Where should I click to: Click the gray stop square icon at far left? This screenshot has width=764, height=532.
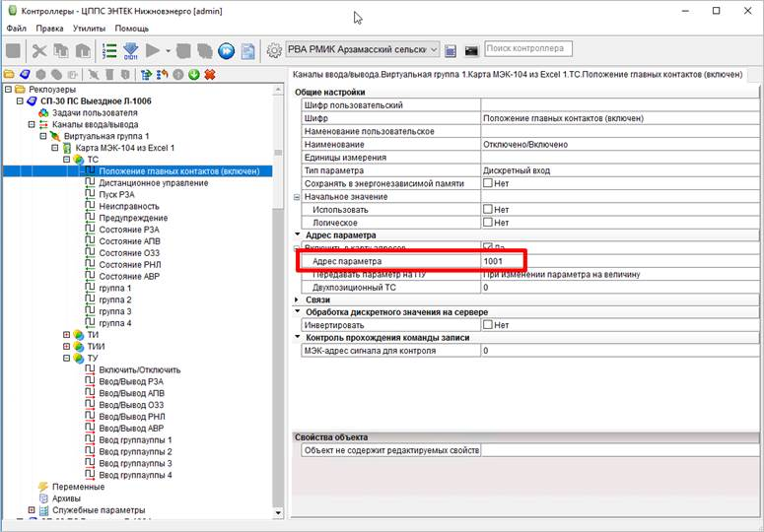pyautogui.click(x=13, y=50)
